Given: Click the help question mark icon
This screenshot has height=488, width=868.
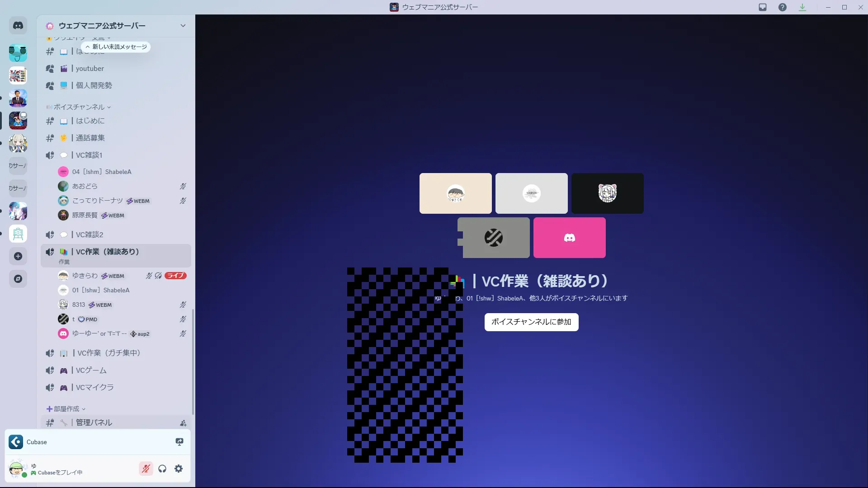Looking at the screenshot, I should click(x=783, y=7).
